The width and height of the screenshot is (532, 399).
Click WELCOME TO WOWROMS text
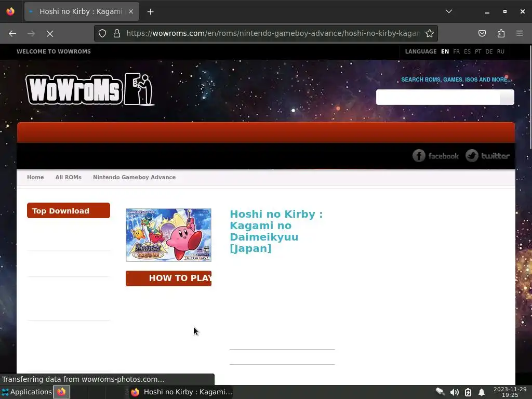point(54,51)
